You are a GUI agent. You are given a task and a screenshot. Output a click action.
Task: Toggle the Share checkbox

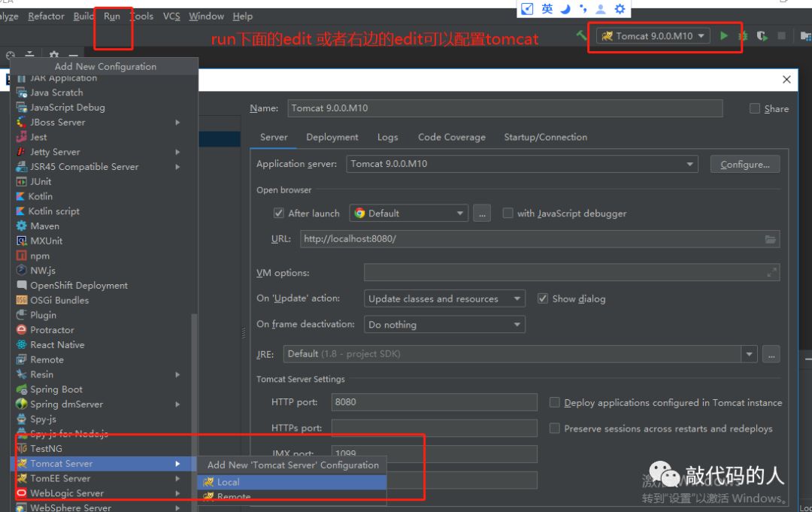click(x=755, y=108)
